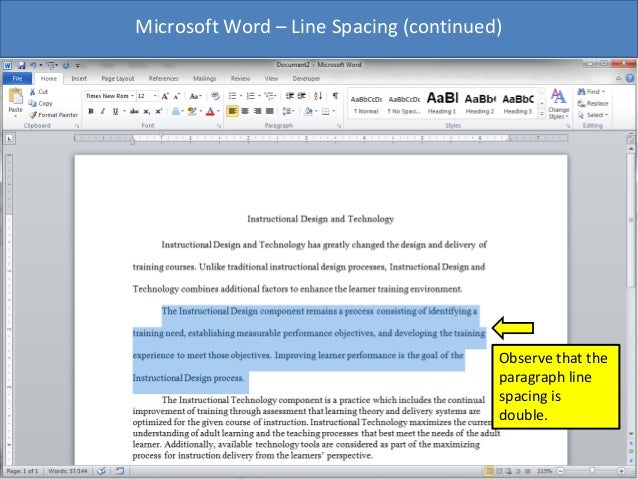This screenshot has height=479, width=638.
Task: Toggle Justify alignment
Action: point(269,111)
